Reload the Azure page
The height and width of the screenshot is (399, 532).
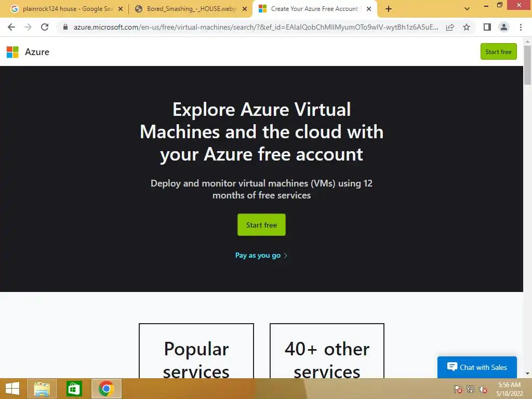click(x=45, y=27)
